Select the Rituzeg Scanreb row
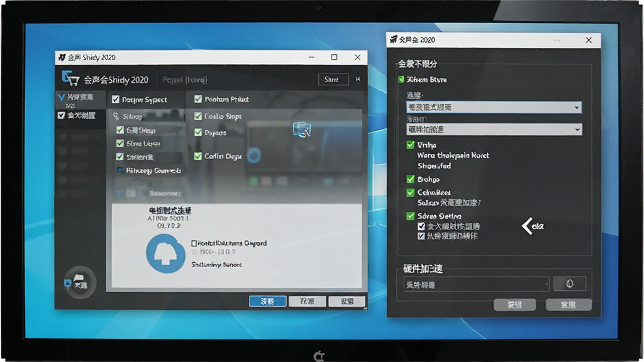This screenshot has height=362, width=644. coord(148,170)
